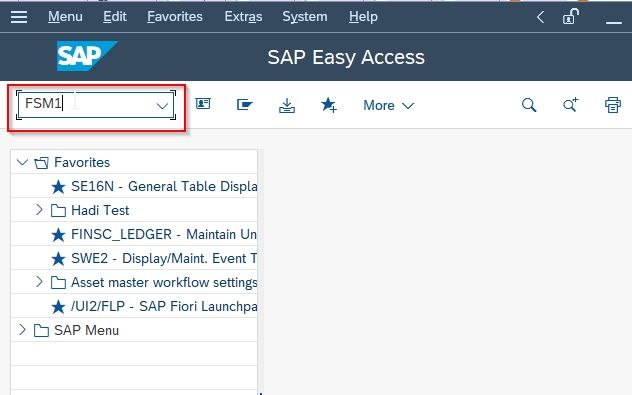The image size is (632, 395).
Task: Click the User Menu icon
Action: point(203,104)
